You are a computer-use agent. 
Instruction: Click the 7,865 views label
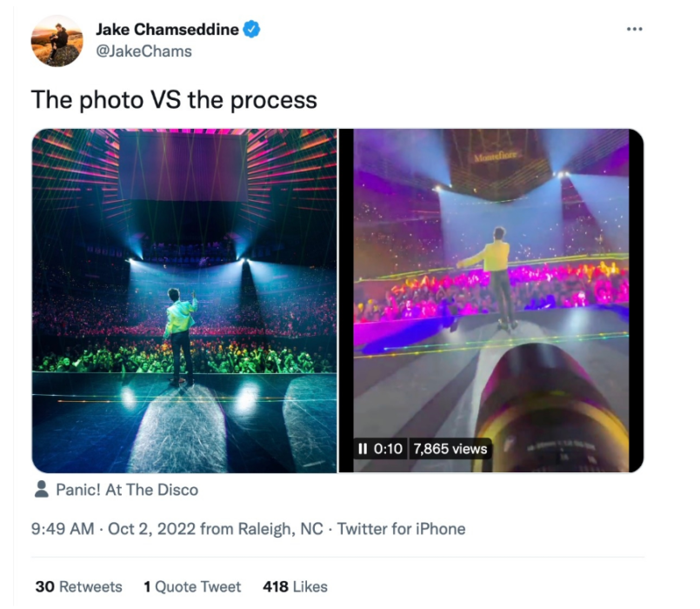pyautogui.click(x=450, y=449)
